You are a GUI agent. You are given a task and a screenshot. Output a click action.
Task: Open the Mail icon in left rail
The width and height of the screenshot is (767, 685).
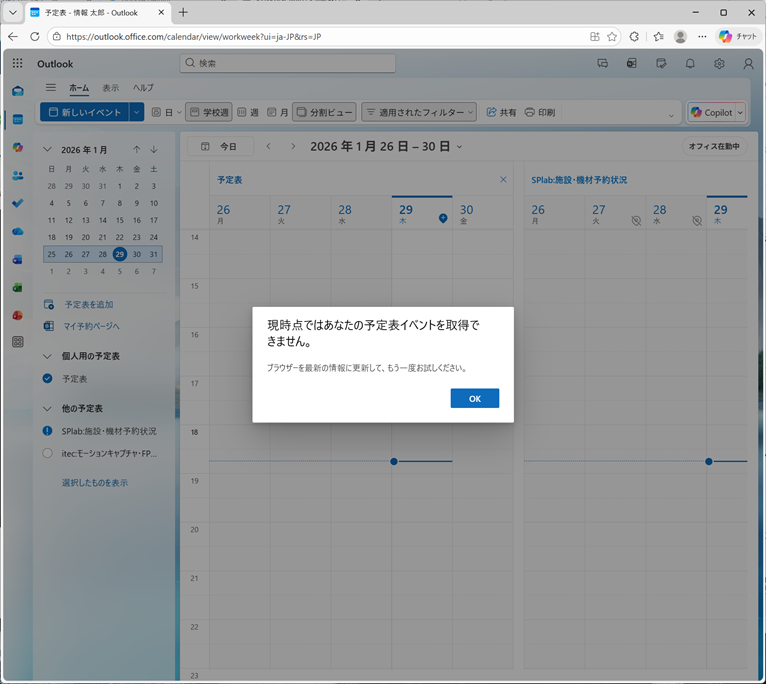pyautogui.click(x=18, y=91)
